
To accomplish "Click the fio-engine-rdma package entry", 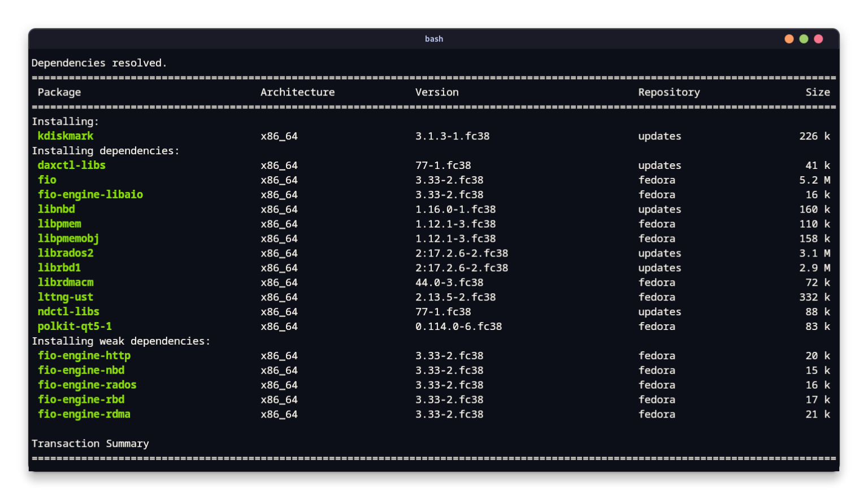I will (84, 414).
